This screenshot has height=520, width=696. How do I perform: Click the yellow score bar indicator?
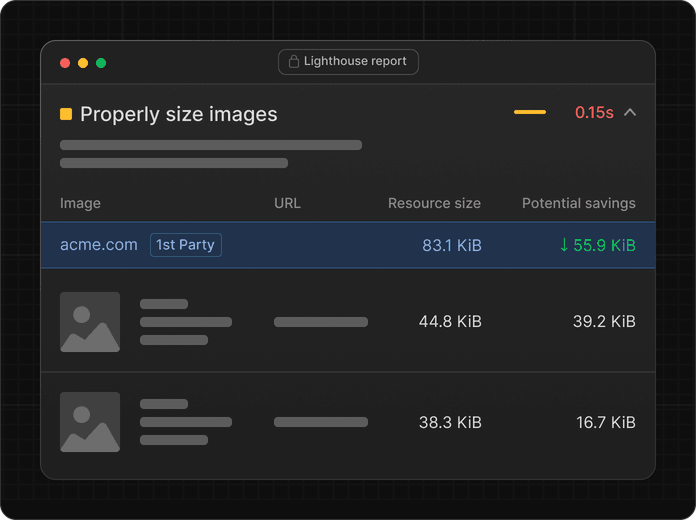coord(530,112)
